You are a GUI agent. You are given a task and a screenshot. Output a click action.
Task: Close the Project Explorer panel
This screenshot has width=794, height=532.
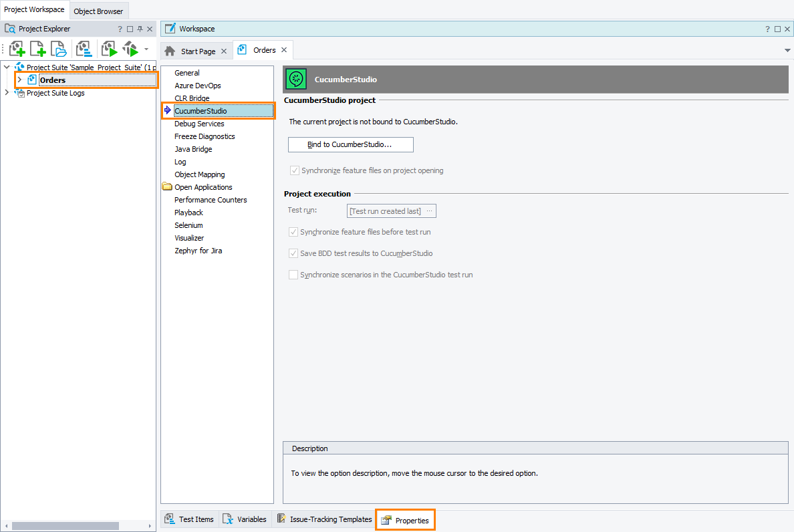coord(150,29)
